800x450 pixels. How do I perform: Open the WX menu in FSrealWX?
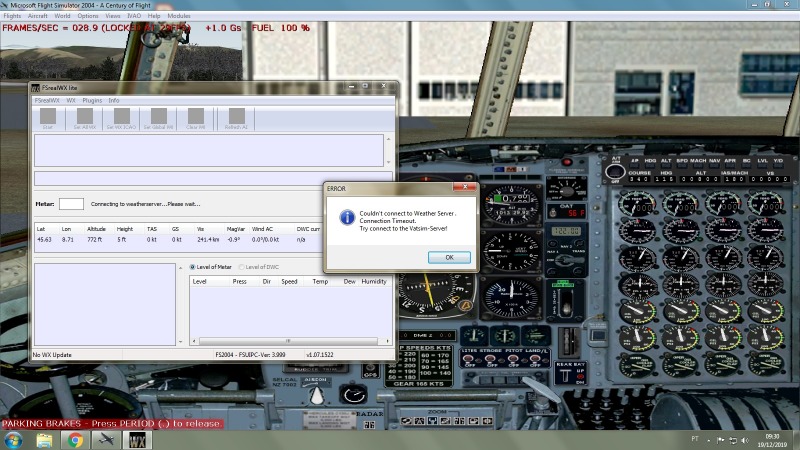pyautogui.click(x=71, y=101)
